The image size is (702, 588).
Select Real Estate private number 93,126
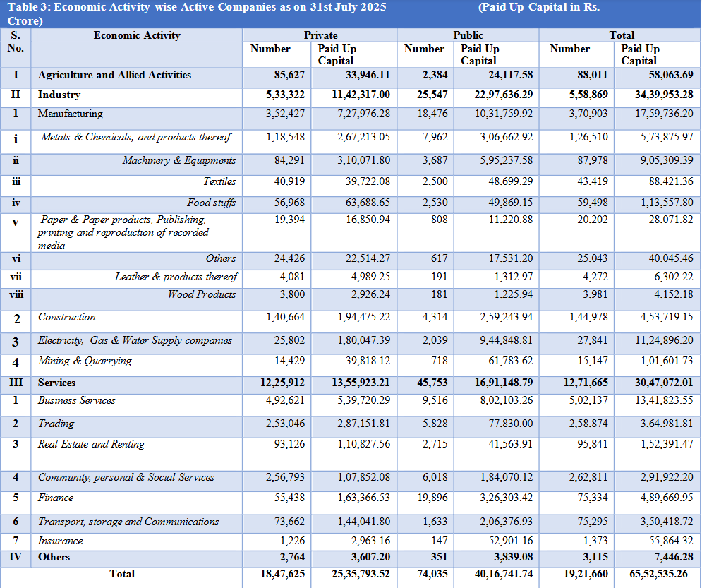(289, 444)
